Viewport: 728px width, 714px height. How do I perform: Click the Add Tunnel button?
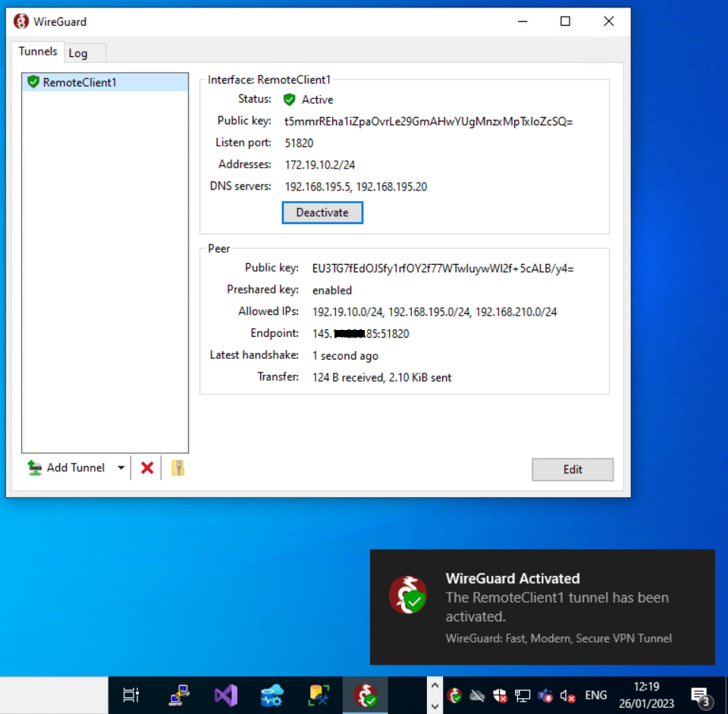(67, 468)
